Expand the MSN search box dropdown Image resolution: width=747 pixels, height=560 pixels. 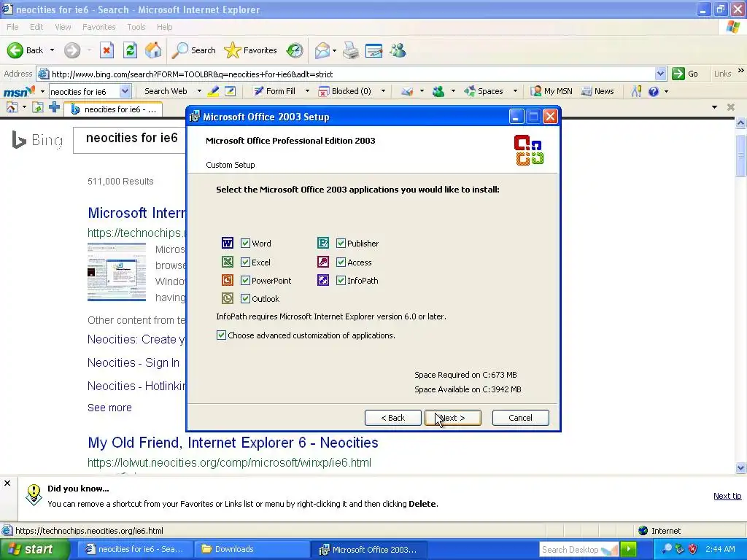125,91
